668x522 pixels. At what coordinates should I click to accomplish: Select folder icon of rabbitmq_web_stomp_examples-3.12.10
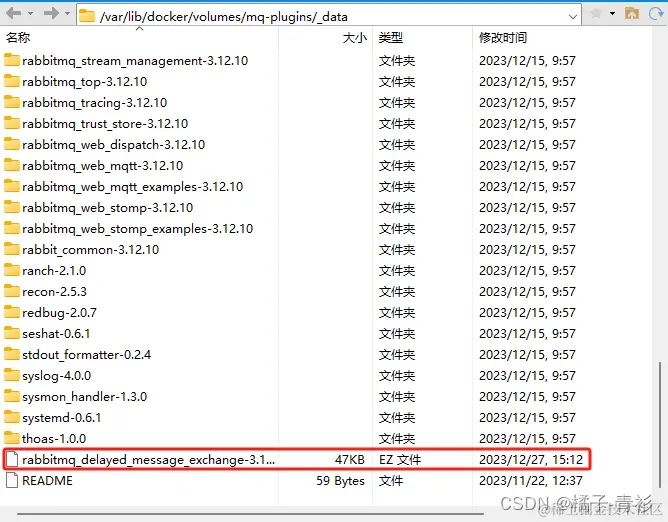coord(12,228)
